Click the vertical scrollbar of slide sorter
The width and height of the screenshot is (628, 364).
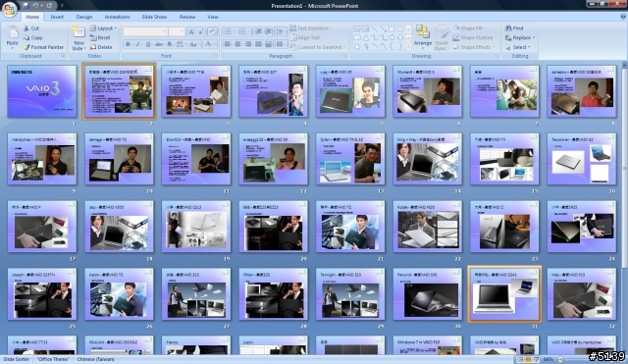tap(624, 168)
